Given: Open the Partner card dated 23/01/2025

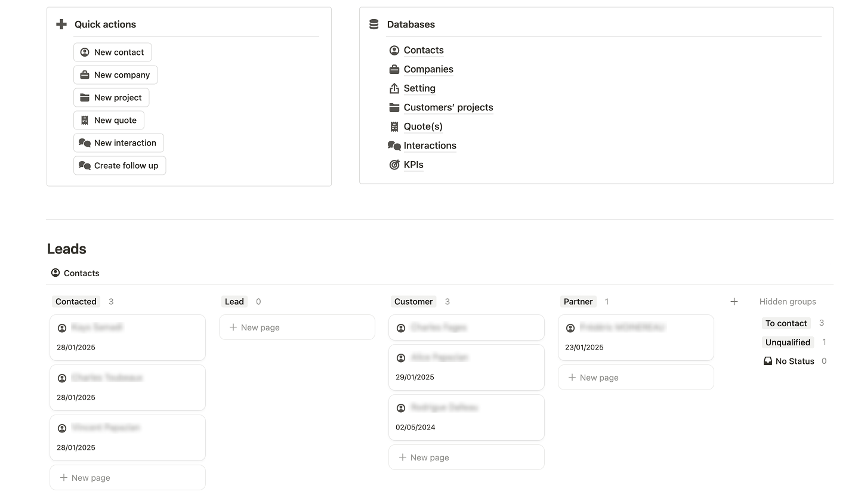Looking at the screenshot, I should pyautogui.click(x=635, y=338).
